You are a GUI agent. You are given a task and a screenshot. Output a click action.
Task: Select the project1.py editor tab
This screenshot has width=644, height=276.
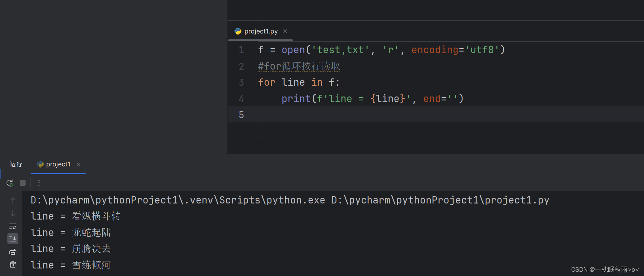[261, 31]
